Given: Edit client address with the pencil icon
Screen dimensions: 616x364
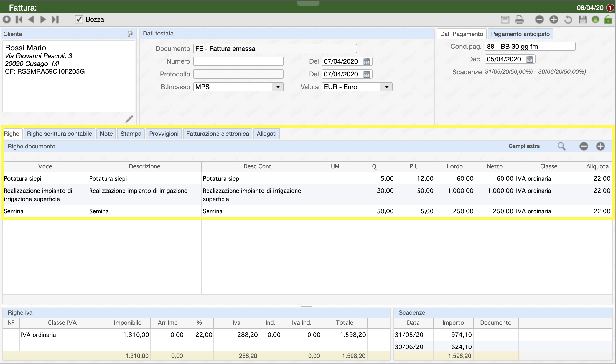Looking at the screenshot, I should (129, 119).
